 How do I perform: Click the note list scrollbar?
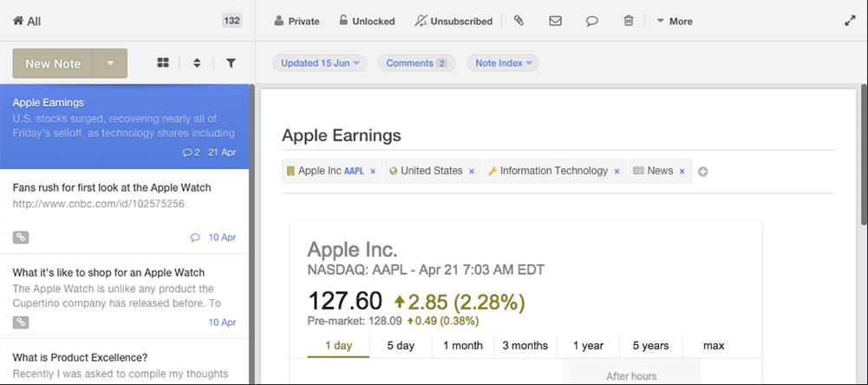pyautogui.click(x=251, y=234)
